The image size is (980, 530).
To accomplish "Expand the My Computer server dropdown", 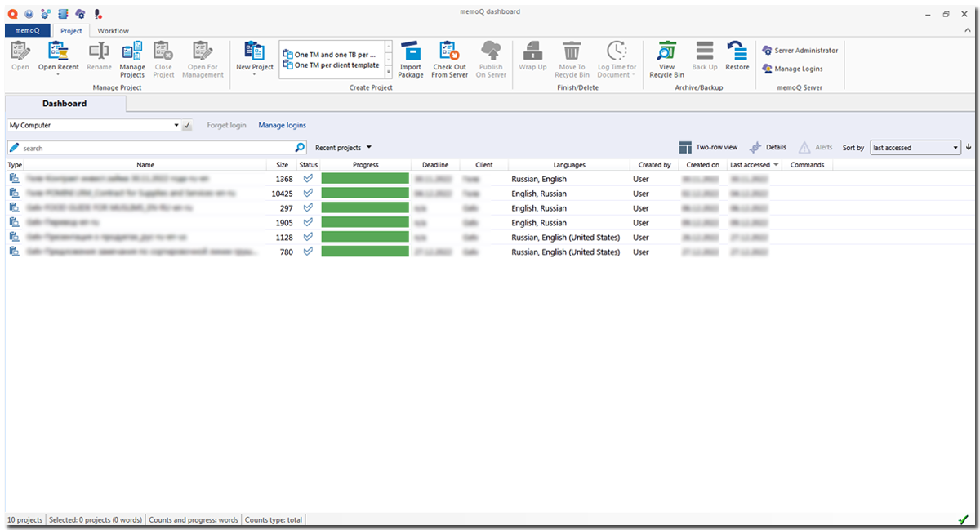I will [x=176, y=126].
